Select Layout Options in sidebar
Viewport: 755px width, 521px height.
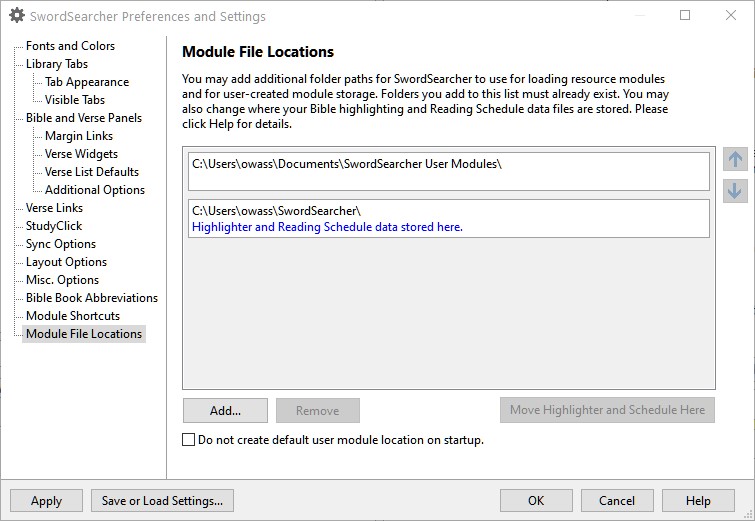pyautogui.click(x=66, y=262)
